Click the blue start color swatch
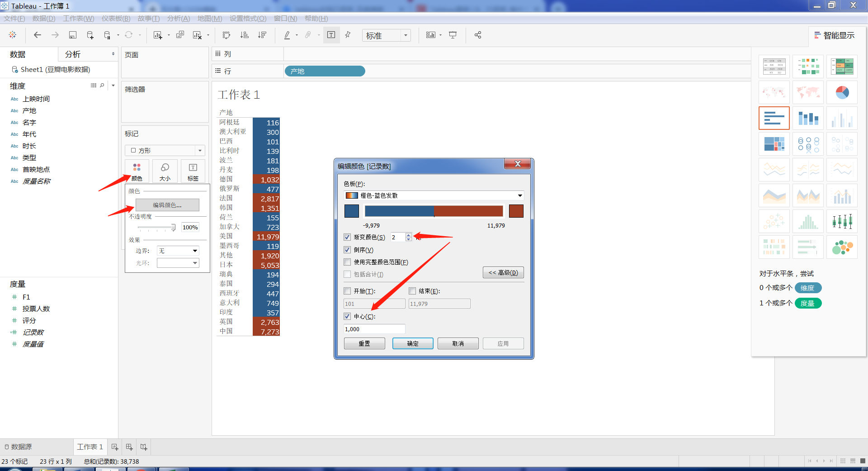 coord(352,211)
